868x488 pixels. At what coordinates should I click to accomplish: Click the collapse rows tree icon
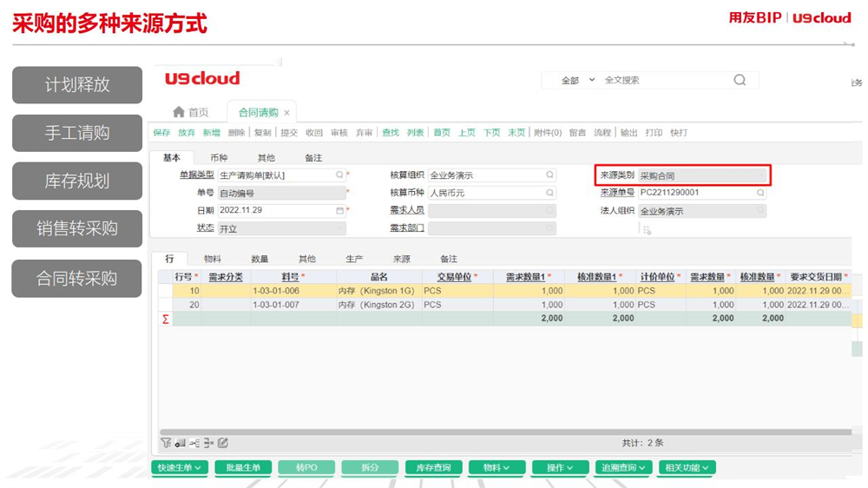[208, 443]
